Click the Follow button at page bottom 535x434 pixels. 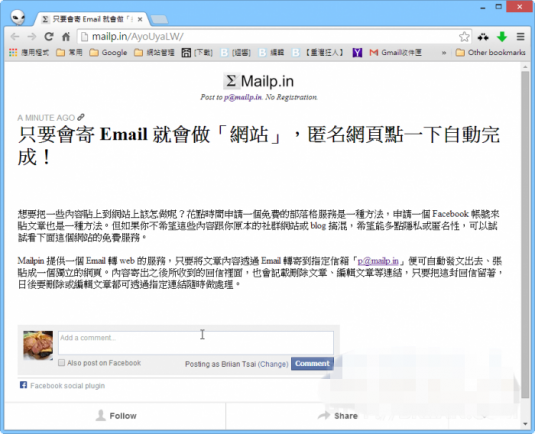pyautogui.click(x=115, y=416)
